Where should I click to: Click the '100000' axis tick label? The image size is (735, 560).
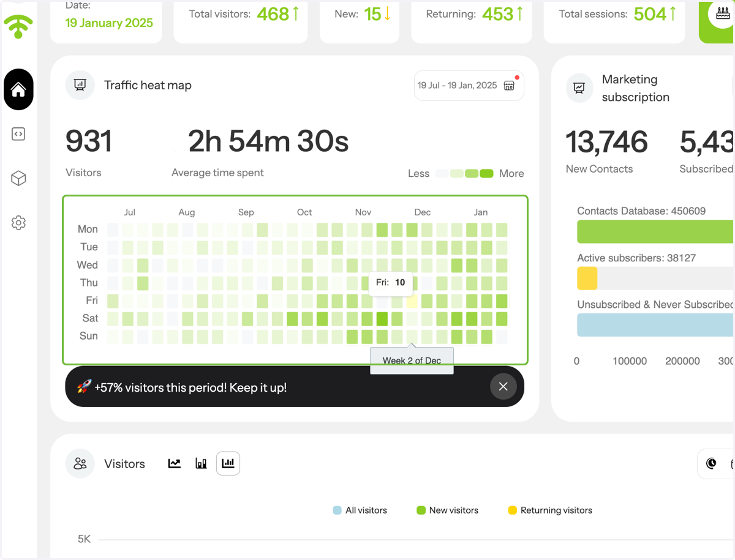click(630, 361)
